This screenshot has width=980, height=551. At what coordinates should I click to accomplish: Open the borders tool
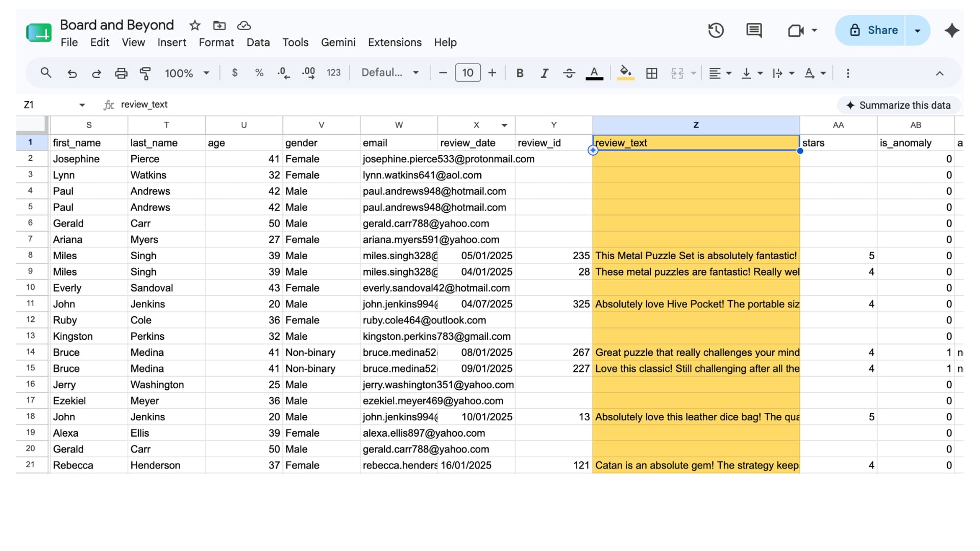point(651,73)
